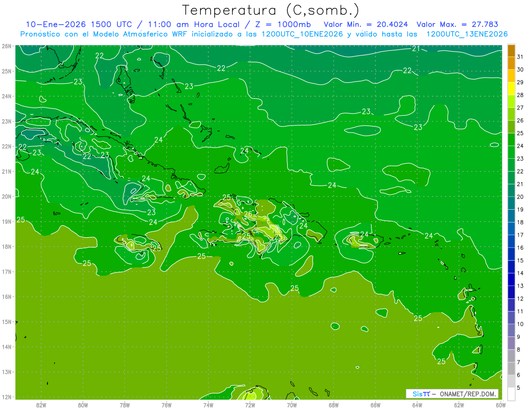Click legend value "20" on the color bar
This screenshot has height=411, width=532.
pos(520,196)
